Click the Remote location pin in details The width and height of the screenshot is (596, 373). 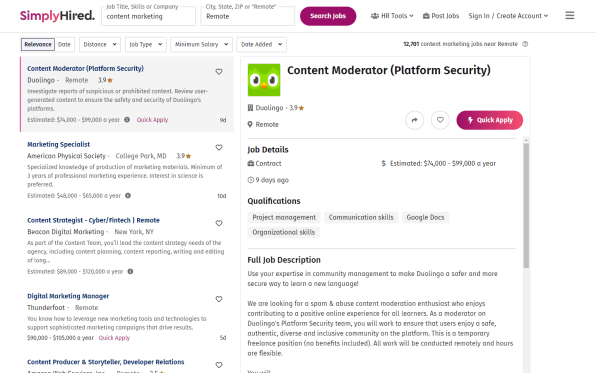[250, 124]
